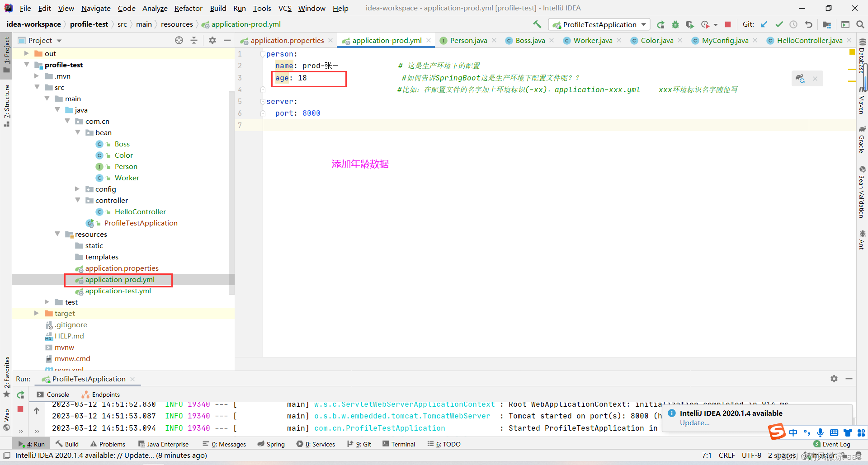Rerun ProfileTestApplication from the top toolbar

click(660, 24)
